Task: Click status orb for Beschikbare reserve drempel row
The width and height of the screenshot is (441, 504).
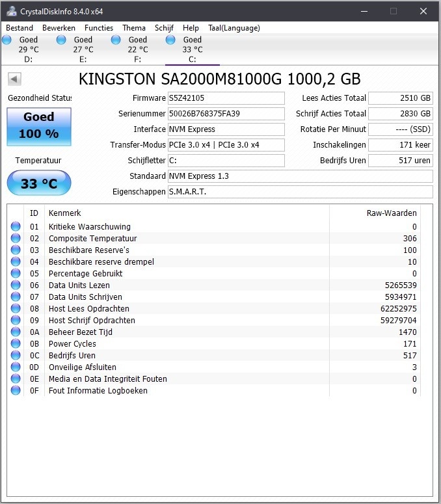Action: pos(16,261)
